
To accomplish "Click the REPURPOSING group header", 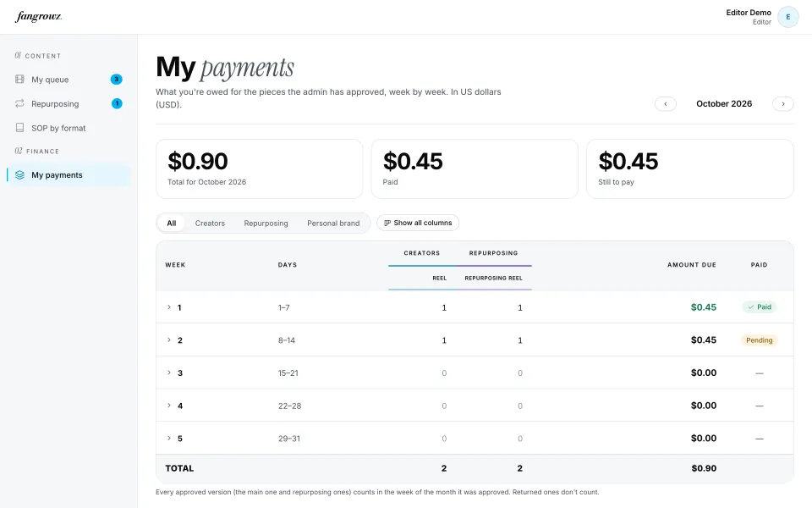I will point(493,253).
